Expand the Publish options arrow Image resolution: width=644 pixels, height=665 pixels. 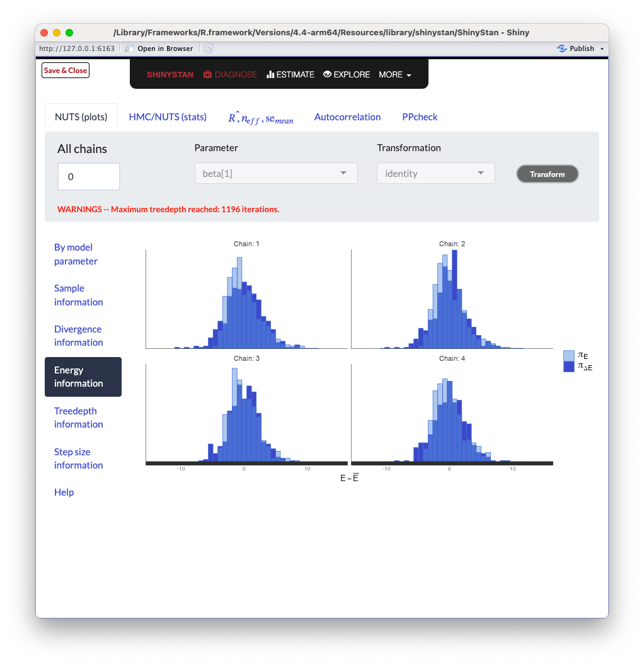click(602, 48)
